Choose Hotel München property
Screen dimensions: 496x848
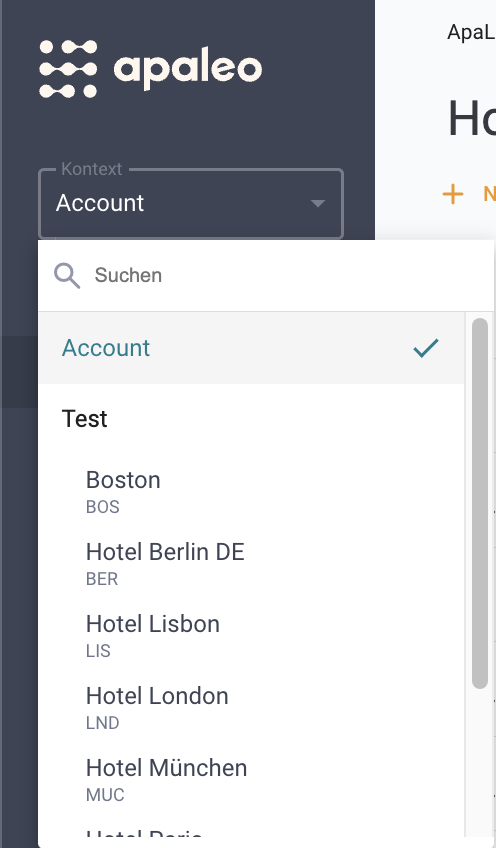pyautogui.click(x=252, y=779)
